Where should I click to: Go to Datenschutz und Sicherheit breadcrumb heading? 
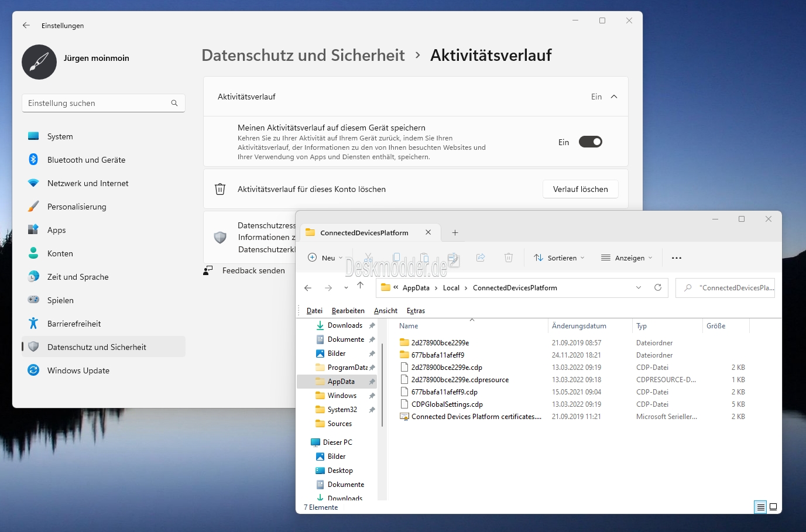coord(303,55)
